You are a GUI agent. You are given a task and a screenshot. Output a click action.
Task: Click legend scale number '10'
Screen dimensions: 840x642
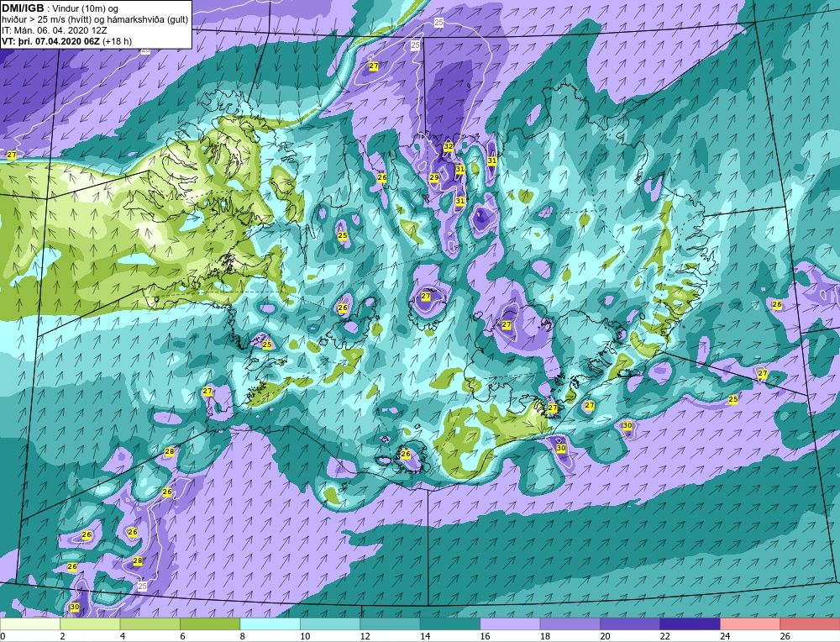[x=305, y=636]
